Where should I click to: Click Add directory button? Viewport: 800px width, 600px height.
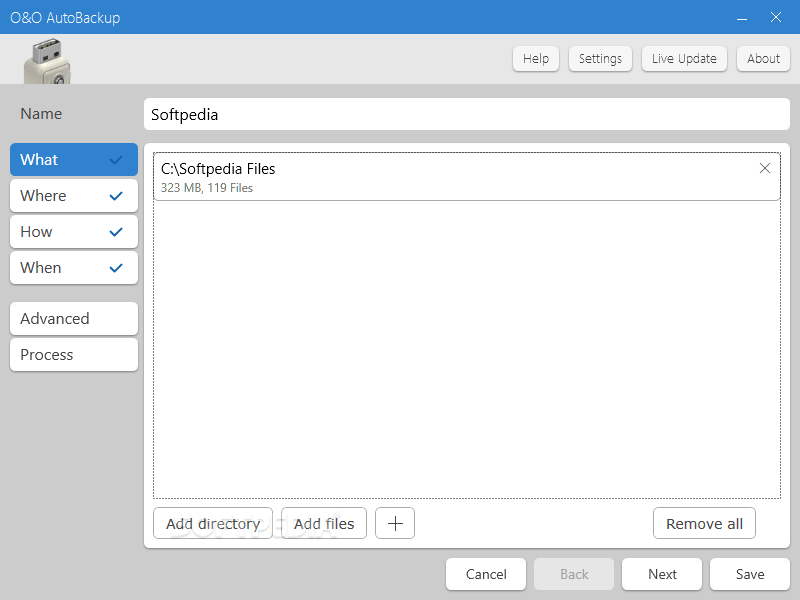point(213,523)
